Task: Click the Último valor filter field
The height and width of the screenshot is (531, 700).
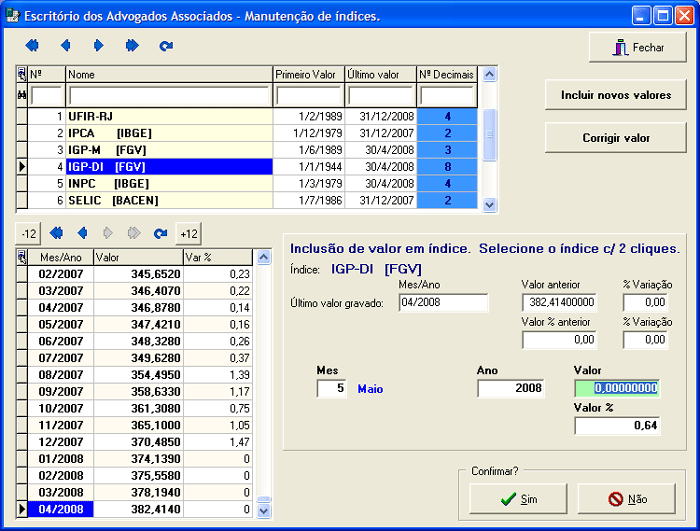Action: [380, 96]
